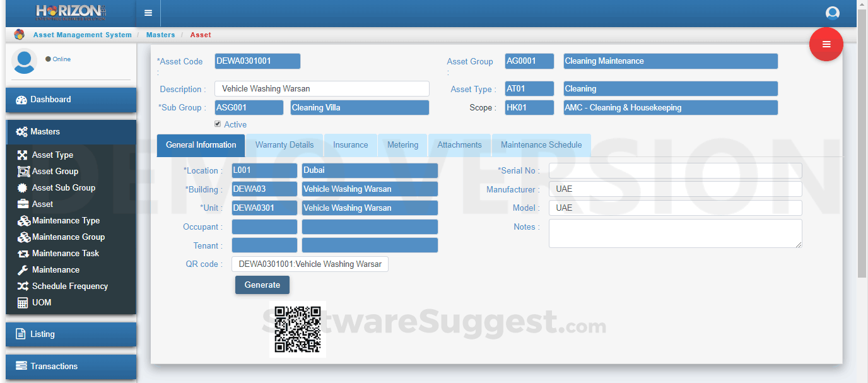Click the red floating menu button
The height and width of the screenshot is (383, 868).
click(x=826, y=44)
